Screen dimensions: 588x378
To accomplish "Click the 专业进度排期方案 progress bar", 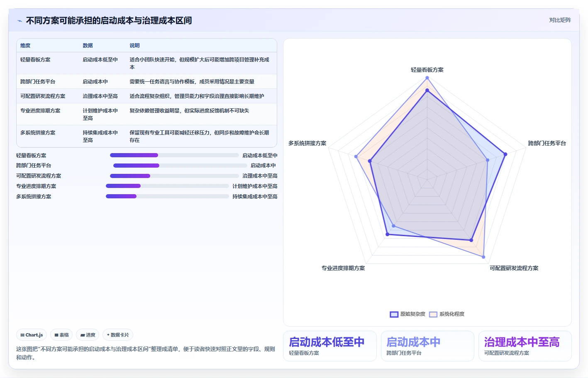I will [x=167, y=186].
